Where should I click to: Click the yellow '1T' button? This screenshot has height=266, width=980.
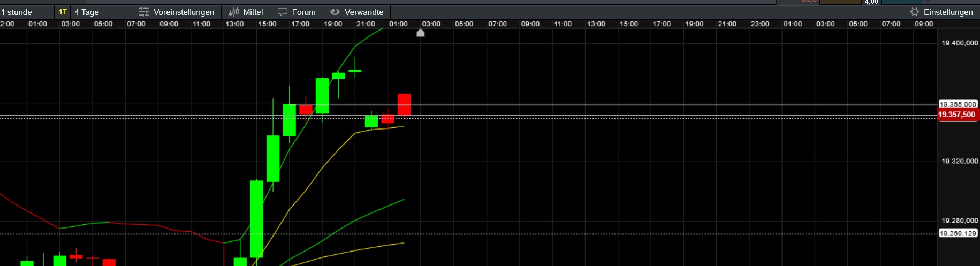(x=63, y=12)
